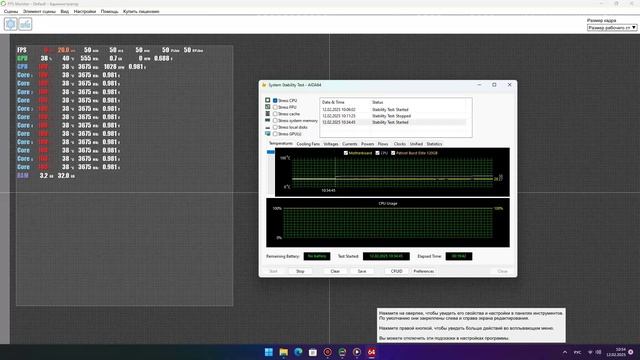640x360 pixels.
Task: Switch to the Unified tab
Action: coord(416,144)
